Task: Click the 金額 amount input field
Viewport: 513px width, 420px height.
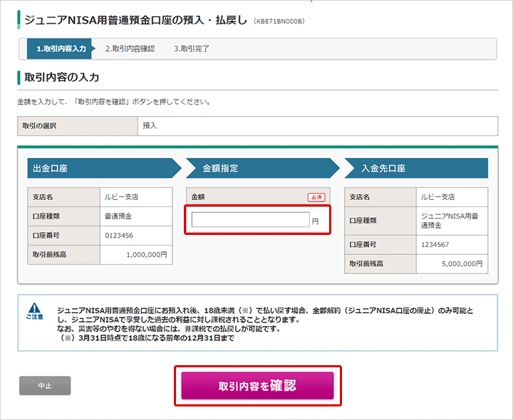Action: (x=250, y=220)
